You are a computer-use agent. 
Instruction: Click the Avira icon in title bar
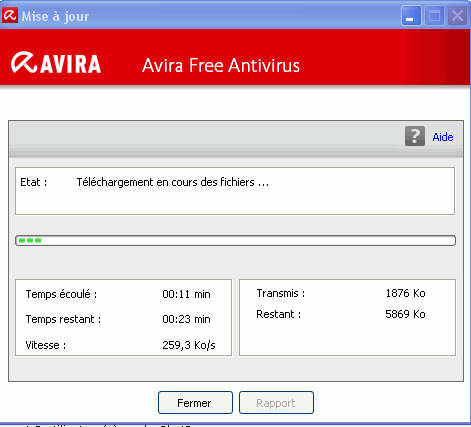pos(10,16)
